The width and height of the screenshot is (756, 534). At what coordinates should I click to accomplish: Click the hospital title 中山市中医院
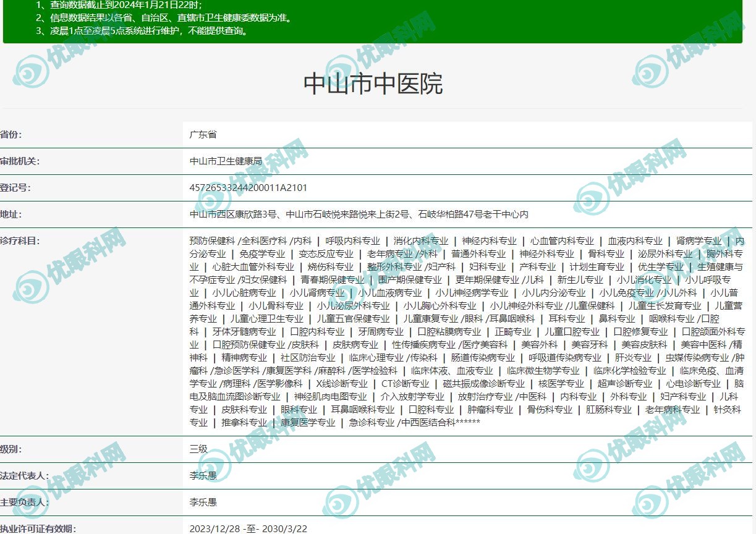[373, 84]
